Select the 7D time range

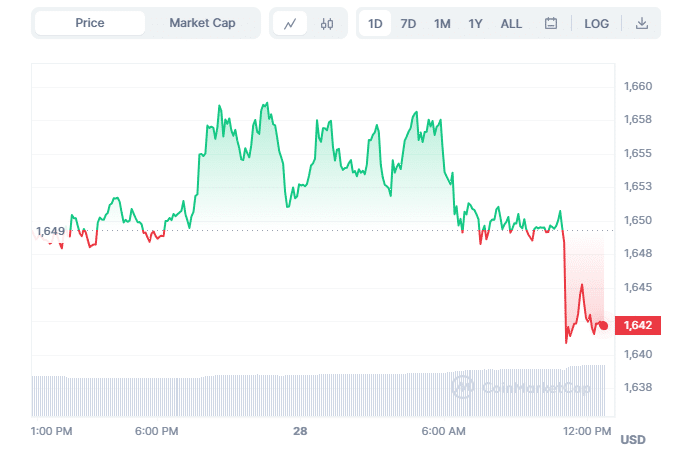coord(408,23)
